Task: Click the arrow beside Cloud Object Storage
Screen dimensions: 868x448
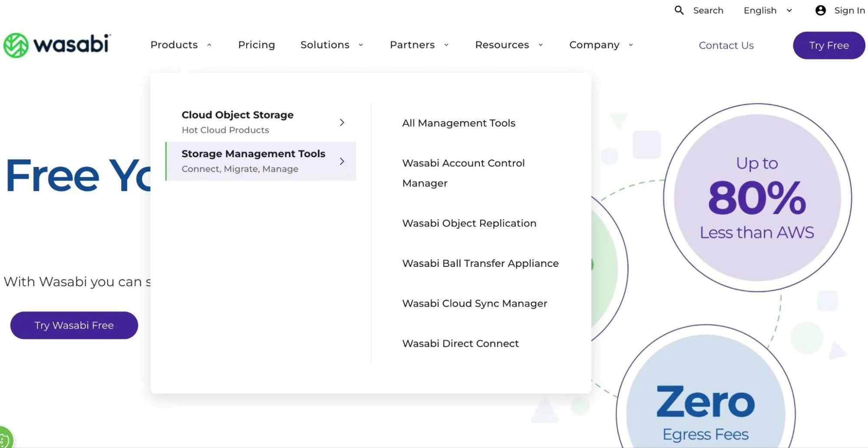Action: pyautogui.click(x=342, y=122)
